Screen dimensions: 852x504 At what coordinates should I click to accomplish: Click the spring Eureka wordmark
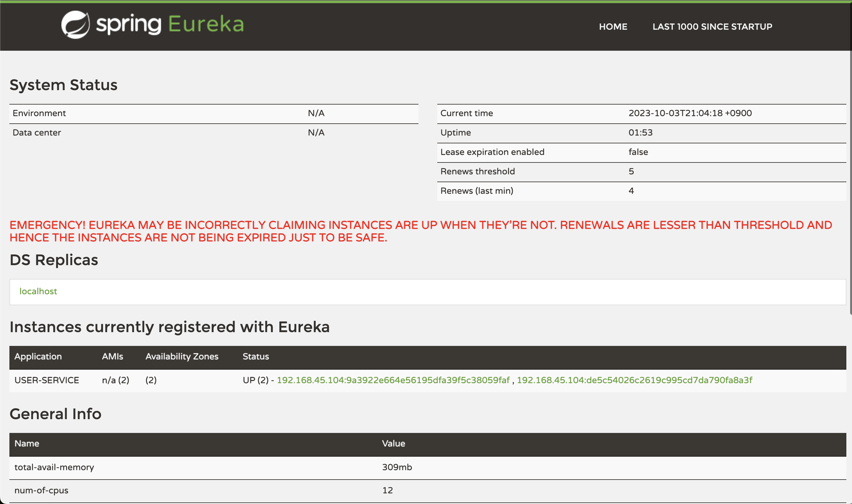pyautogui.click(x=170, y=24)
